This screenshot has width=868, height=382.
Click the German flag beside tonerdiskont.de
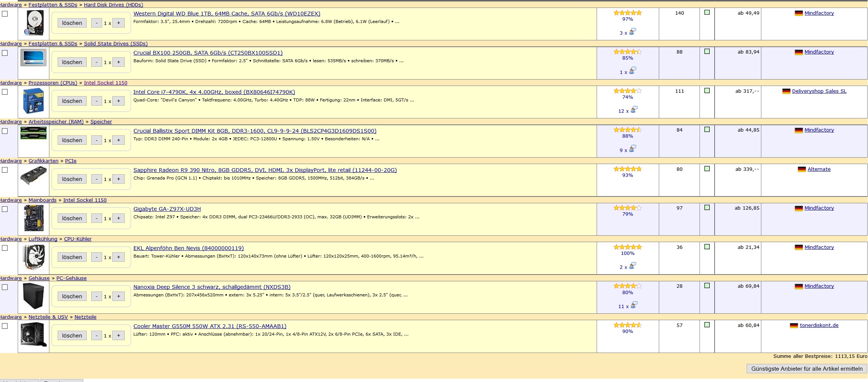tap(794, 325)
